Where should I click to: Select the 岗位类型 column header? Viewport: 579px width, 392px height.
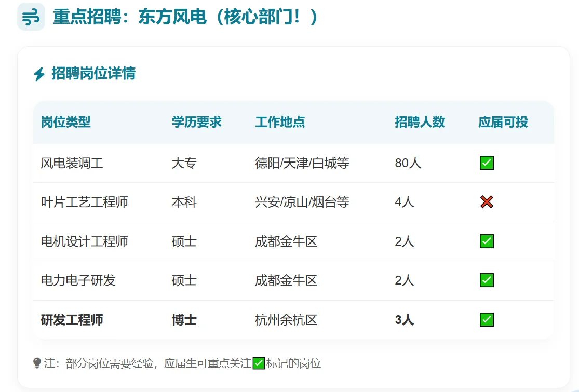pos(66,122)
